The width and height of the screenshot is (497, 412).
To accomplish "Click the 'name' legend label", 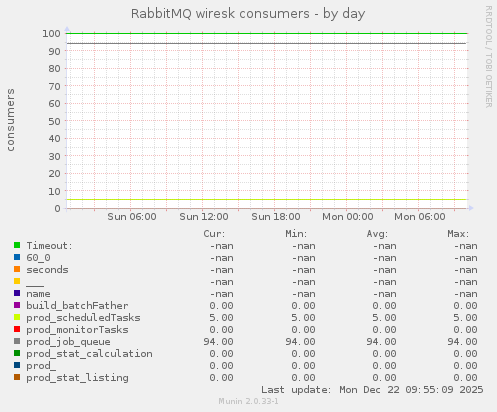I will (38, 294).
